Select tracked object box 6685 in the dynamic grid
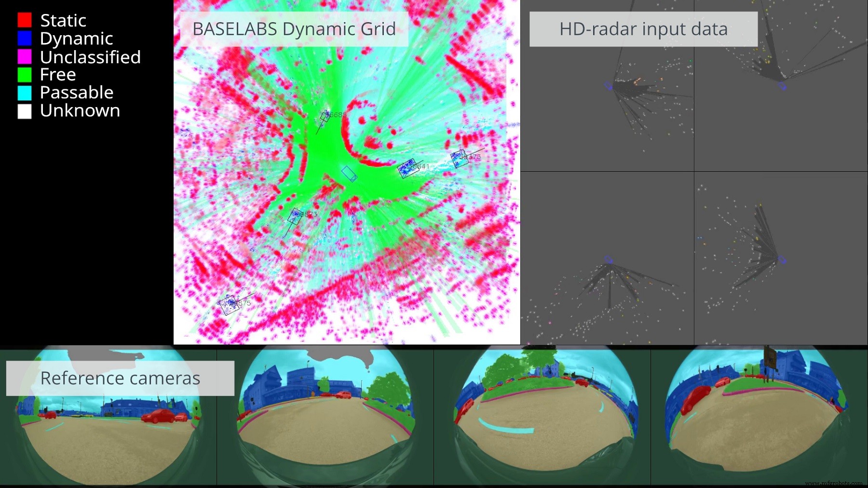 coord(324,117)
